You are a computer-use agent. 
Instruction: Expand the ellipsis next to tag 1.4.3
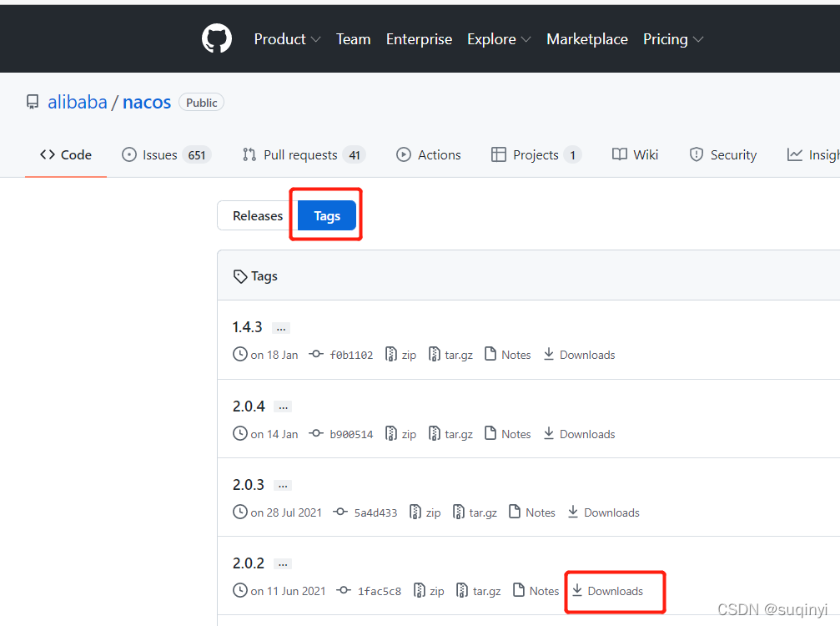point(281,328)
